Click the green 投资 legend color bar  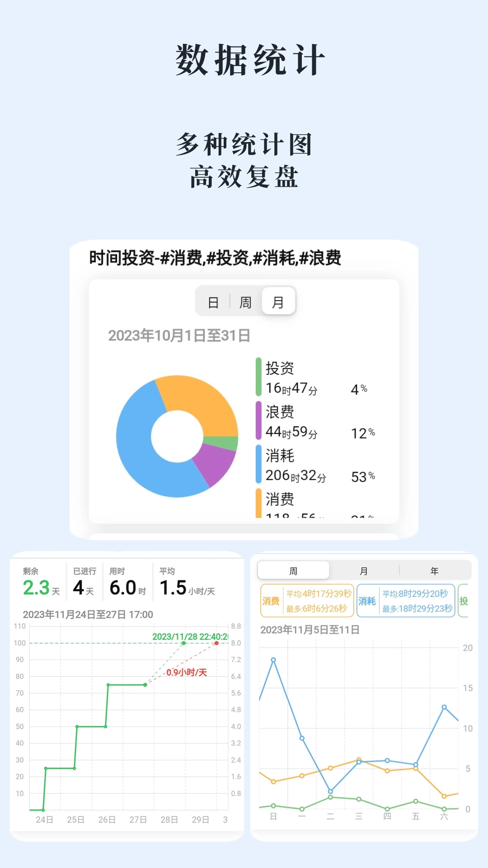[x=258, y=377]
